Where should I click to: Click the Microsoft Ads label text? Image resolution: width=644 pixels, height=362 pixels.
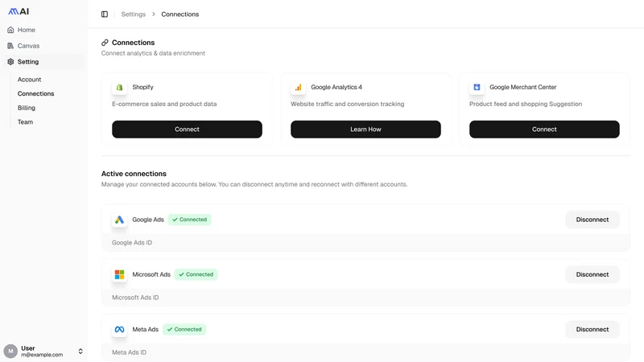(151, 274)
